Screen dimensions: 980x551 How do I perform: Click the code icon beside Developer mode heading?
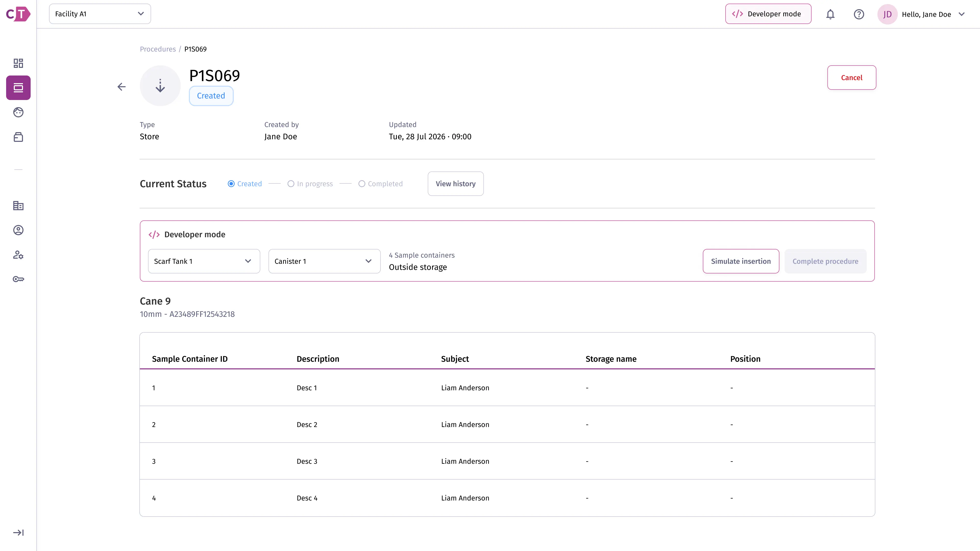154,235
